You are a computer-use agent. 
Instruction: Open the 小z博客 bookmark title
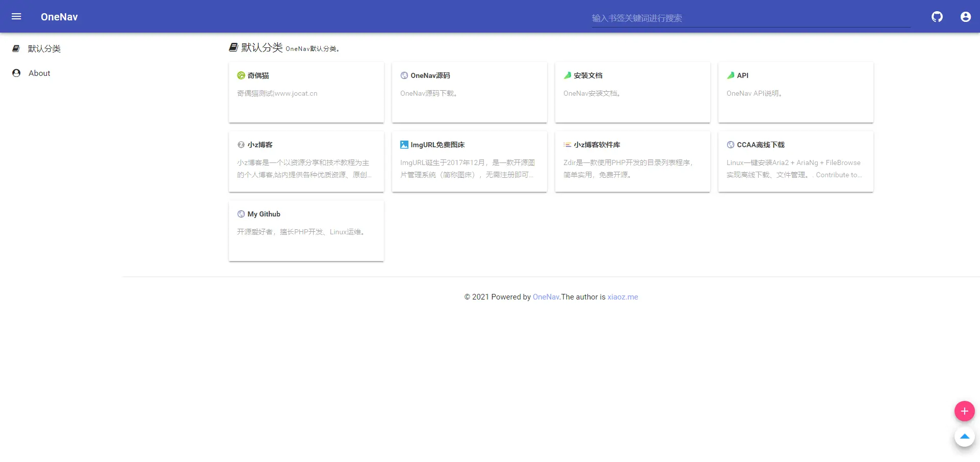pyautogui.click(x=260, y=145)
